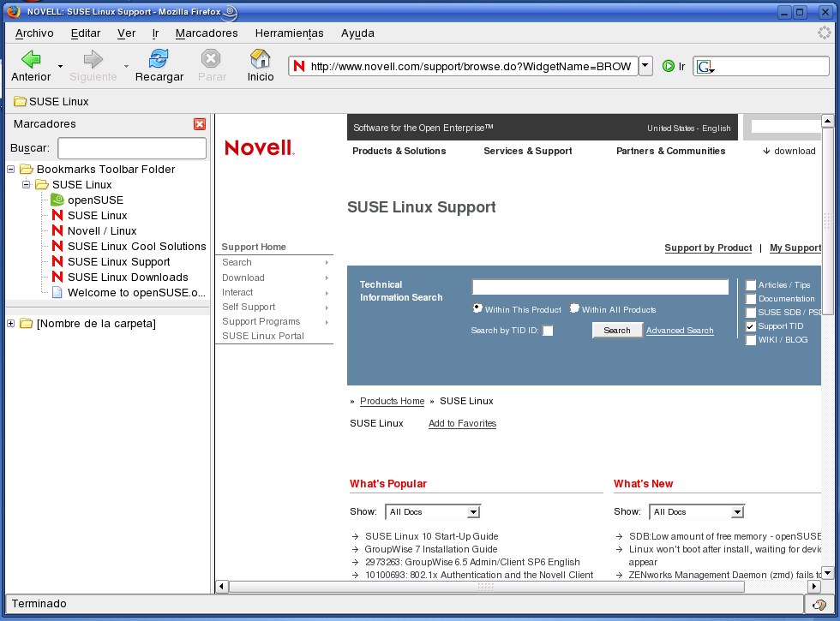Click the Firefox icon in title bar
The height and width of the screenshot is (621, 840).
14,11
